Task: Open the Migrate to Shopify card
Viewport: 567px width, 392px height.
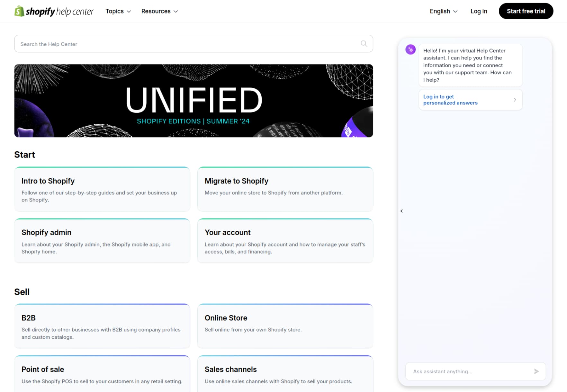Action: pyautogui.click(x=285, y=189)
